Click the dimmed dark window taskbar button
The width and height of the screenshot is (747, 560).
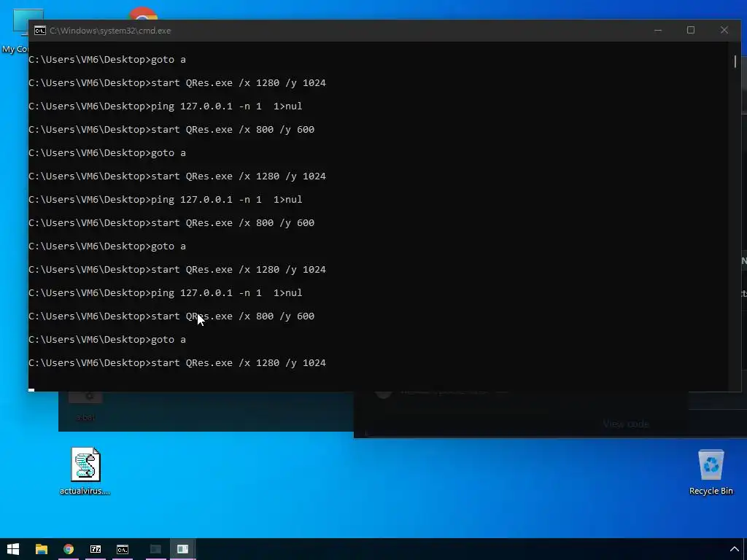tap(155, 549)
